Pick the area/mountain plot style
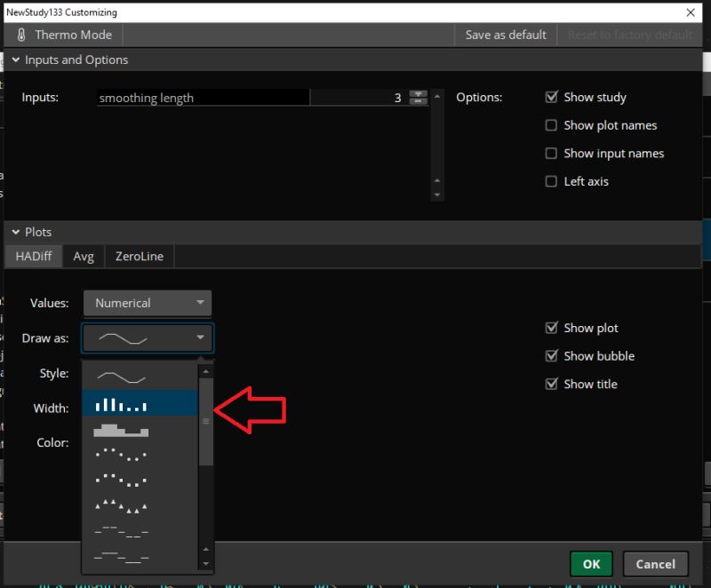Viewport: 711px width, 588px height. (x=120, y=431)
